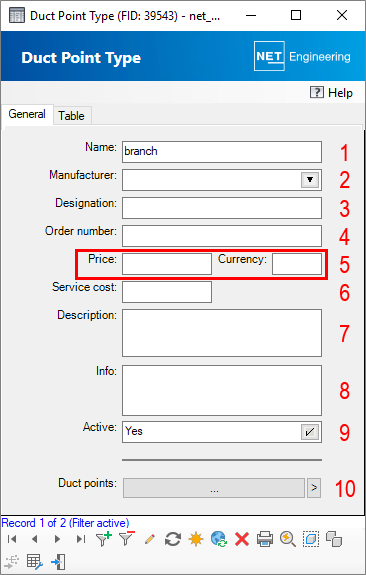This screenshot has height=575, width=366.
Task: Click into the Price field
Action: (x=167, y=264)
